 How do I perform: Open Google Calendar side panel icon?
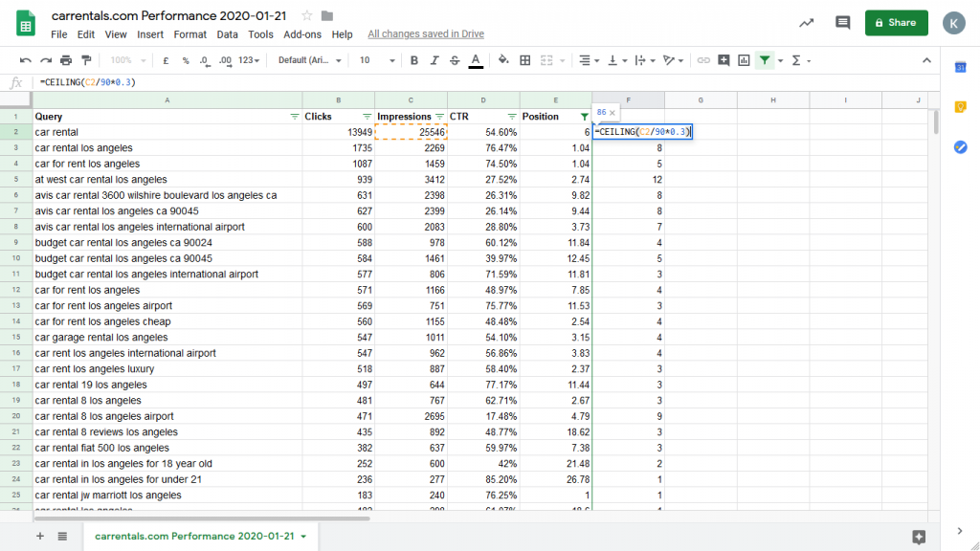961,68
